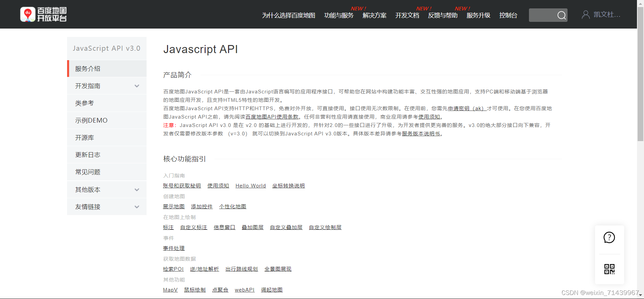
Task: Expand the 开发指南 sidebar chevron
Action: click(x=137, y=86)
